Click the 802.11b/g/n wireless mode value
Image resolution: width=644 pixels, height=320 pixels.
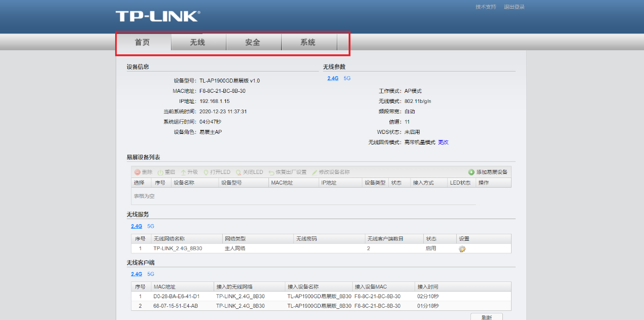(x=418, y=101)
